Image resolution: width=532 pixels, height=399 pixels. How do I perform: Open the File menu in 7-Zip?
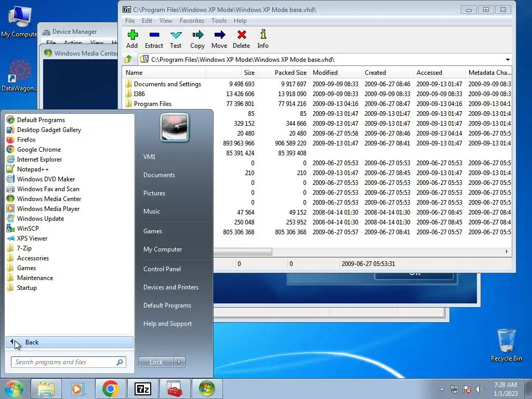130,21
